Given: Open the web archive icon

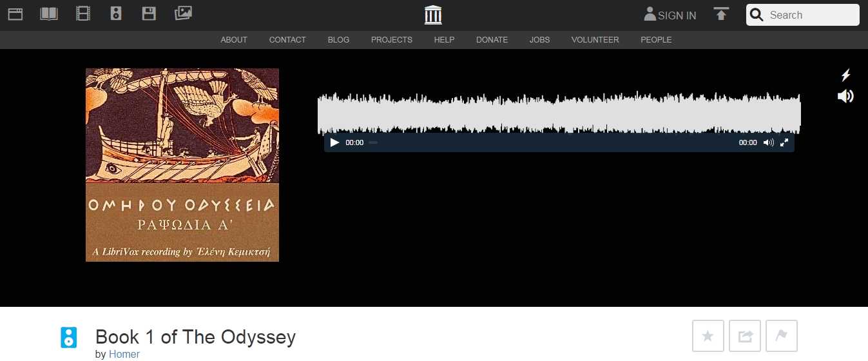Looking at the screenshot, I should coord(15,14).
